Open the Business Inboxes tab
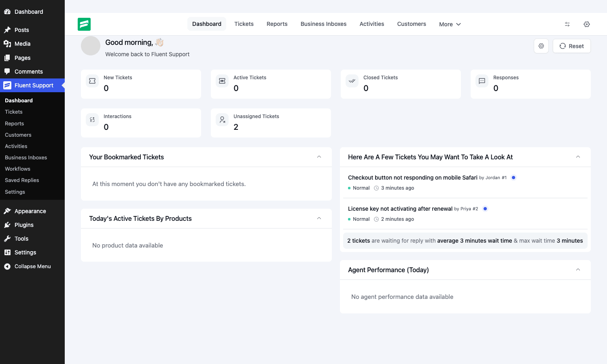The image size is (607, 364). 324,24
